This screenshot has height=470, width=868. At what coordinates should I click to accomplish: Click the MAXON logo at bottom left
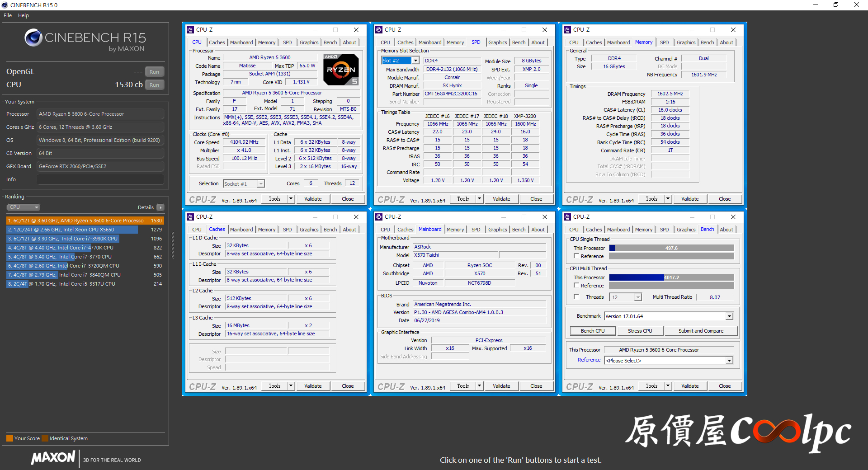tap(53, 458)
